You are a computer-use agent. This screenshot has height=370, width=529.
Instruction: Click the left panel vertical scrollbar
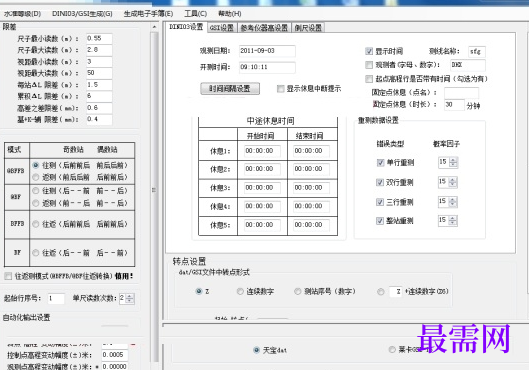point(155,192)
